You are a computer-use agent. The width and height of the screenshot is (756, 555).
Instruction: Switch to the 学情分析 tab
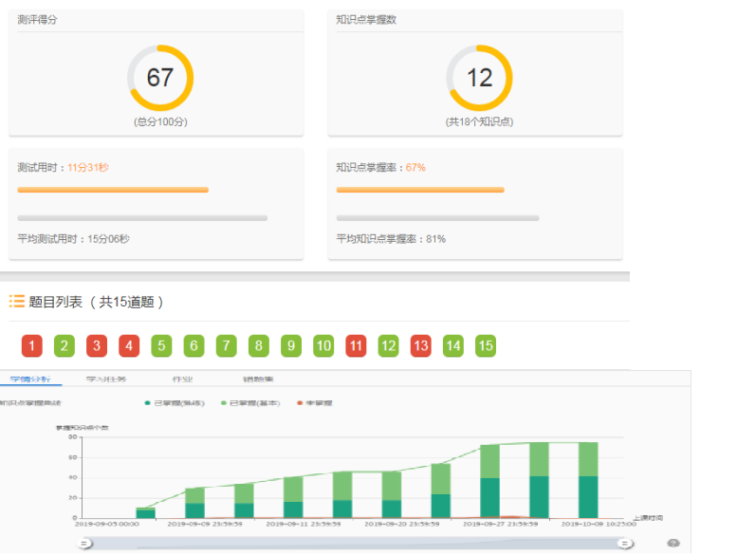tap(29, 379)
